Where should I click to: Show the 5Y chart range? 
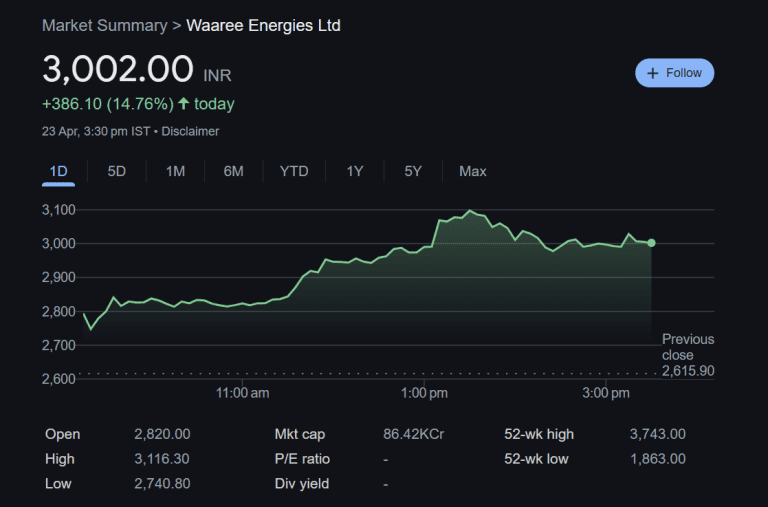point(413,171)
